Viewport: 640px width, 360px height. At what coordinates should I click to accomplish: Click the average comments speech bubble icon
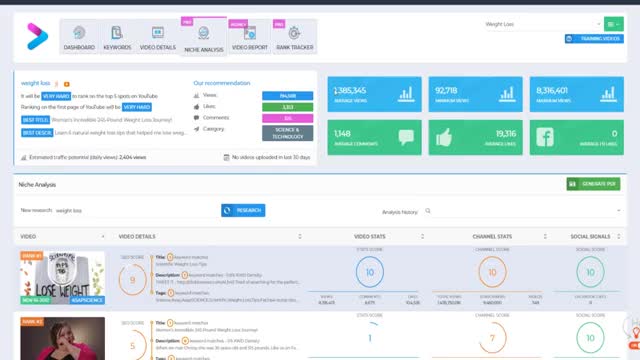click(406, 137)
